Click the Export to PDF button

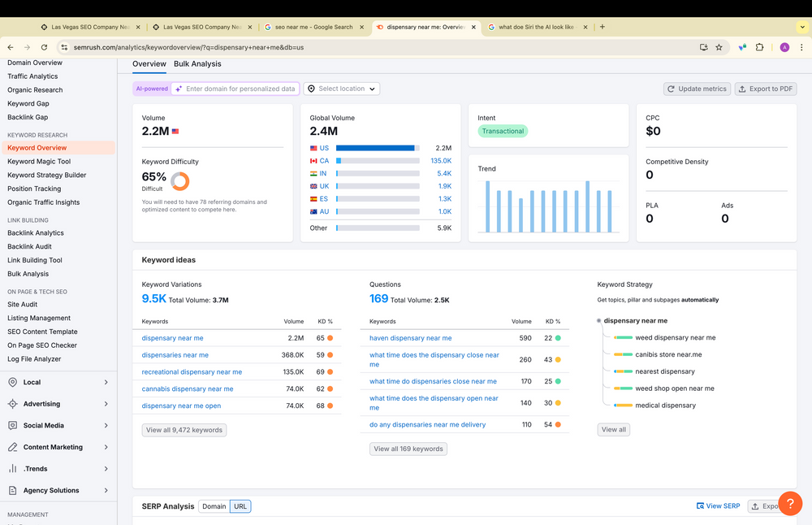click(766, 89)
